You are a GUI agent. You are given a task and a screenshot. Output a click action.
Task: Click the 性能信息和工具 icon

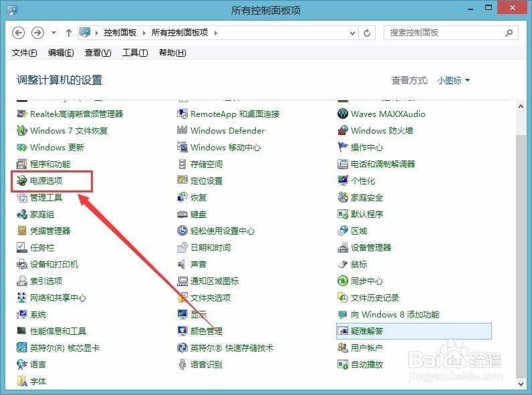click(x=22, y=332)
